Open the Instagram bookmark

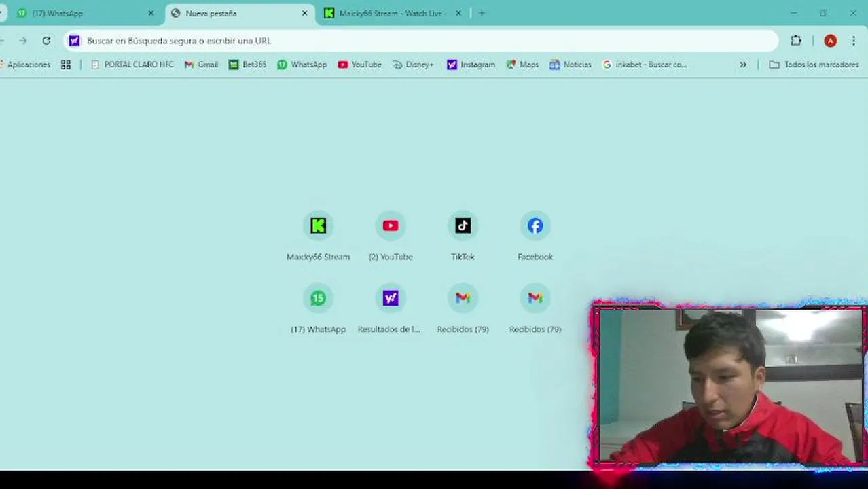tap(471, 65)
